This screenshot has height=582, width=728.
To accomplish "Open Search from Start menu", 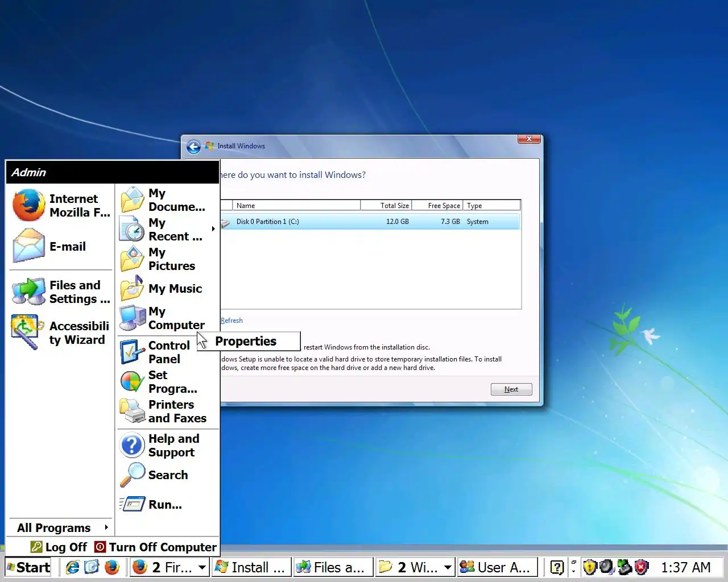I will click(x=169, y=475).
